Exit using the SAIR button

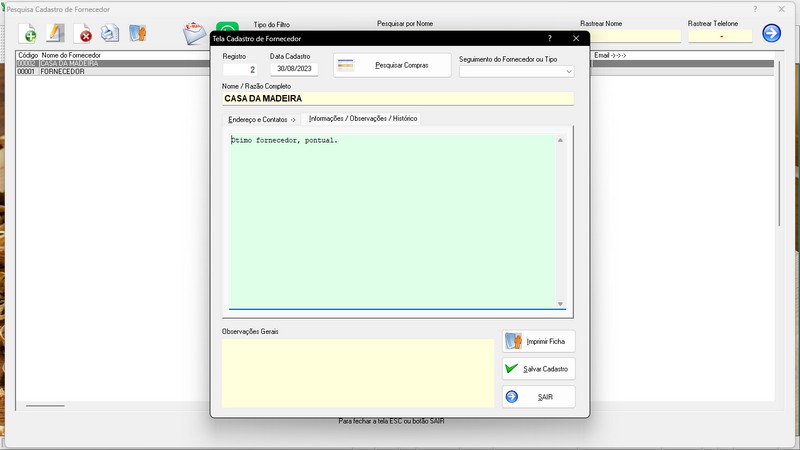[539, 397]
